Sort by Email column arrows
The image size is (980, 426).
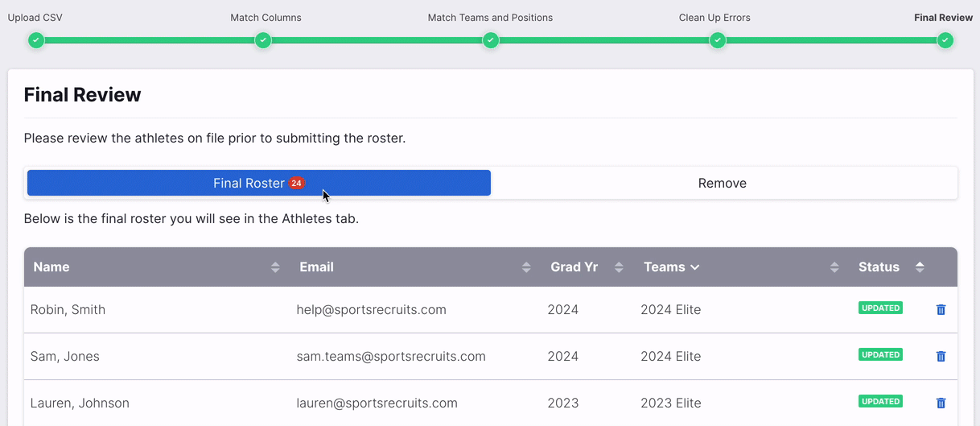526,267
